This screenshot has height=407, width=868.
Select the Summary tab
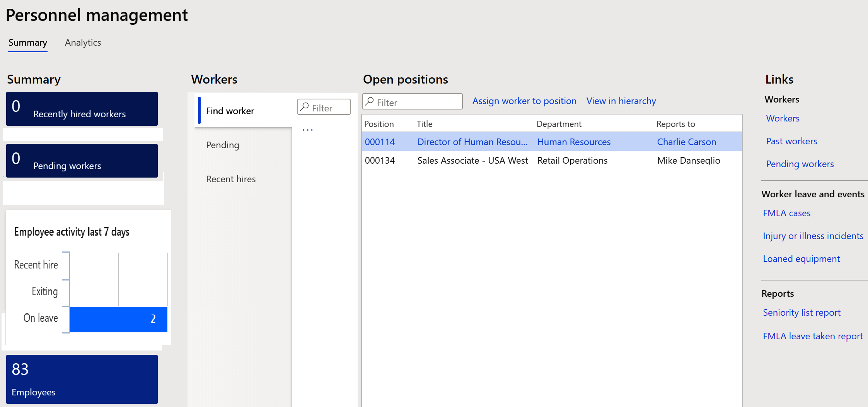(28, 43)
